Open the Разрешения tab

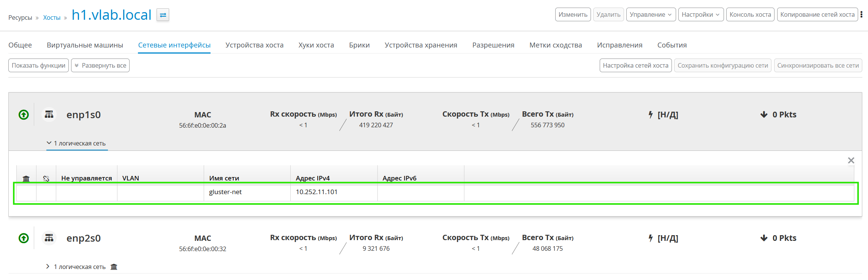493,45
